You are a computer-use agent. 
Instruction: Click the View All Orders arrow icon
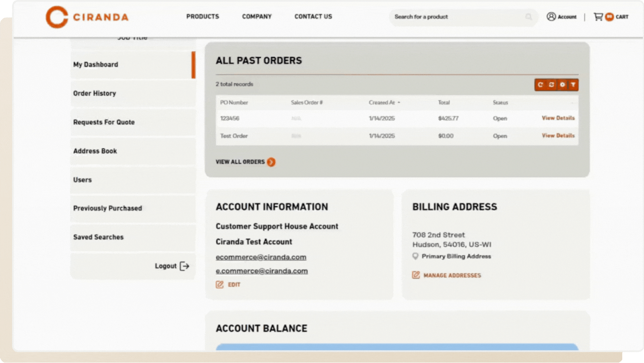click(x=271, y=162)
